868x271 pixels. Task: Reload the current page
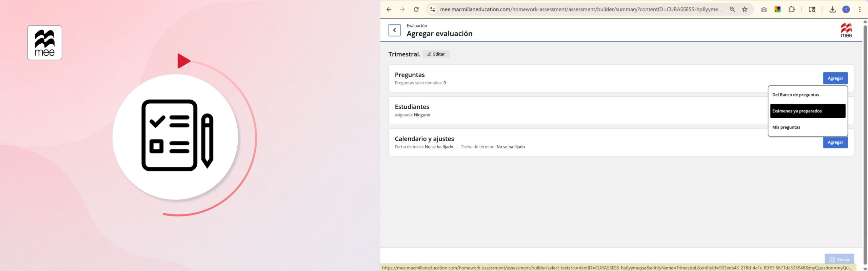tap(416, 9)
